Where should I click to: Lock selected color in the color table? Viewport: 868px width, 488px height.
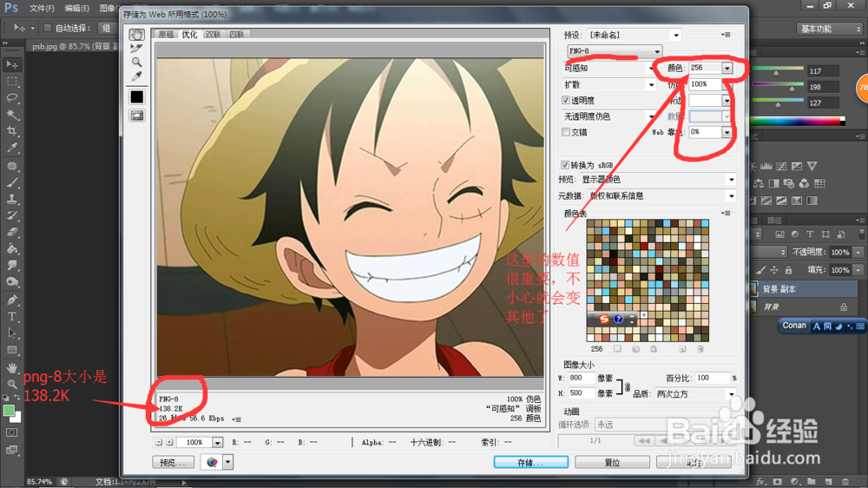pos(654,349)
